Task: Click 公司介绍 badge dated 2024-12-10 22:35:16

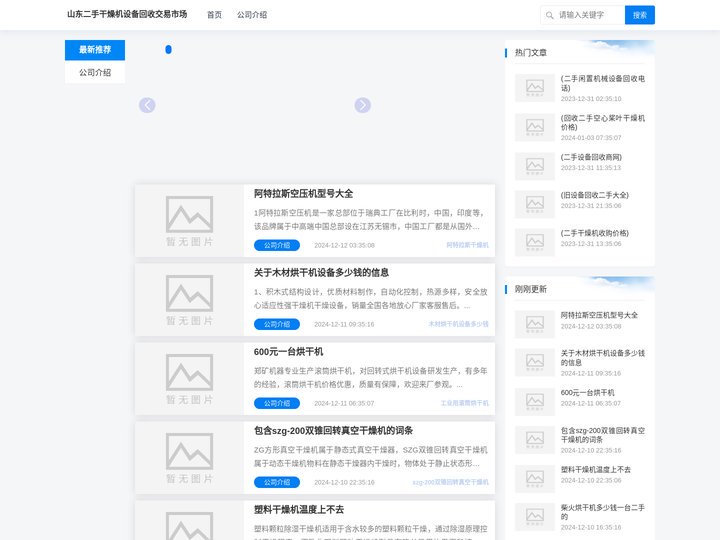Action: [x=277, y=482]
